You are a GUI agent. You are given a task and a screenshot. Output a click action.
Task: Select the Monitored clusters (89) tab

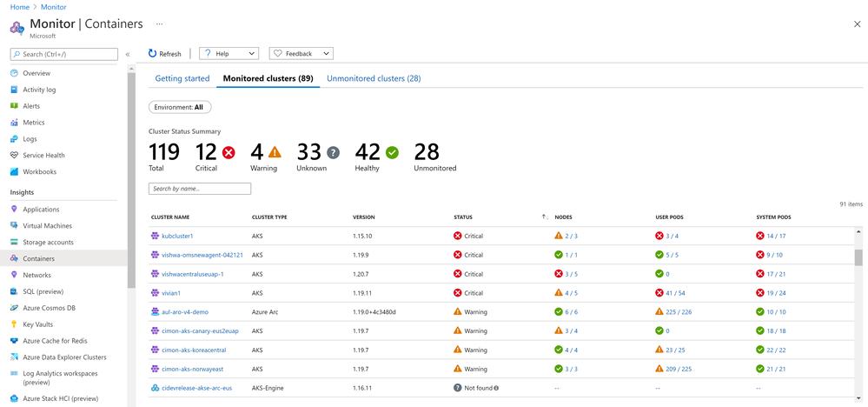[x=268, y=78]
